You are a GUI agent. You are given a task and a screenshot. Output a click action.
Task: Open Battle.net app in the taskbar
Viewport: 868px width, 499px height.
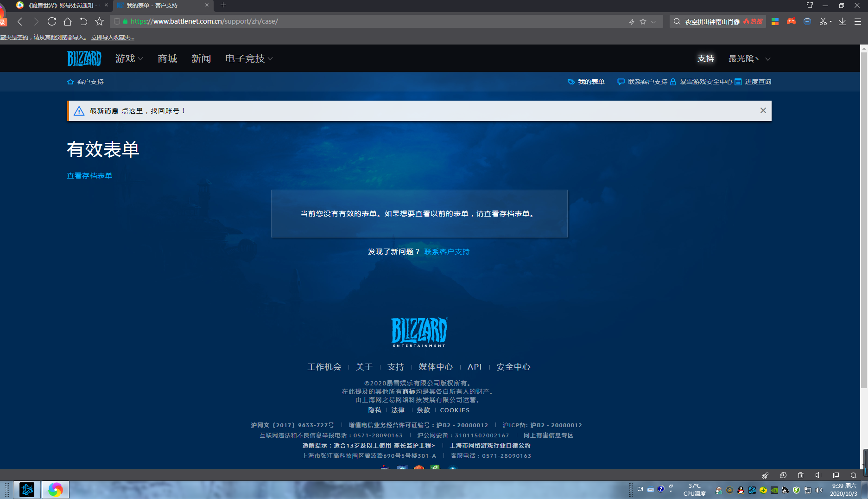27,490
